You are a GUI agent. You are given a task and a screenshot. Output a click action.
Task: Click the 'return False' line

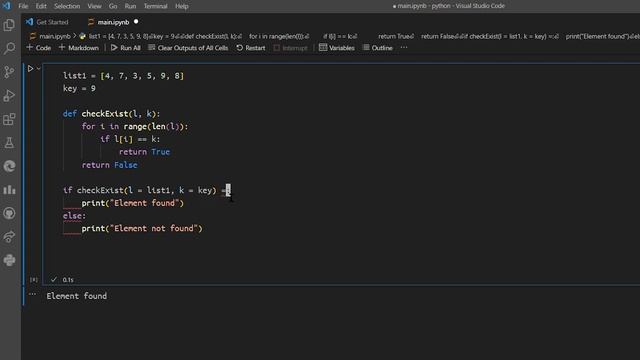109,165
